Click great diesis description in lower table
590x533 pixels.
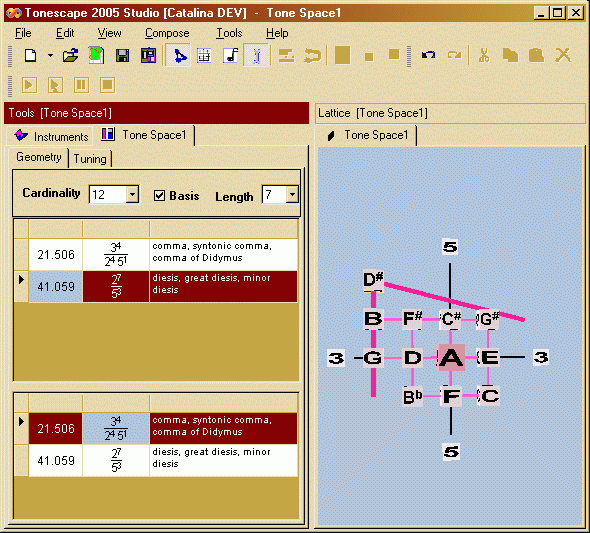[x=224, y=460]
